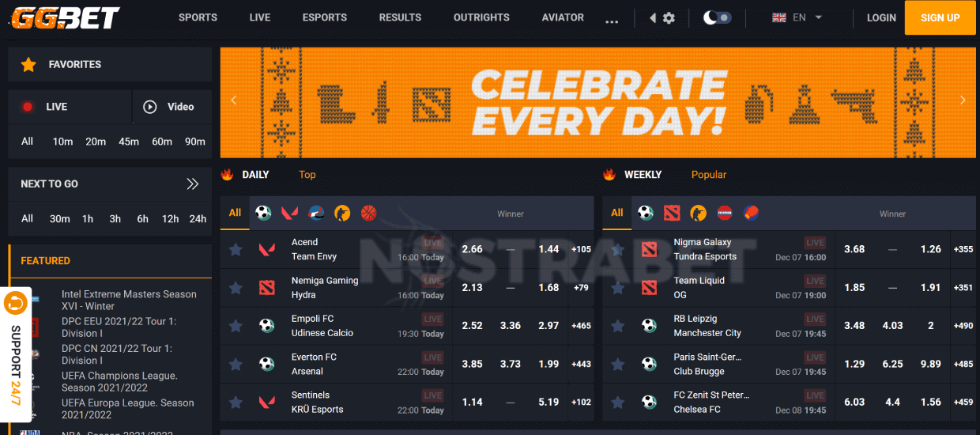Filter Daily by Valorant icon

[290, 213]
